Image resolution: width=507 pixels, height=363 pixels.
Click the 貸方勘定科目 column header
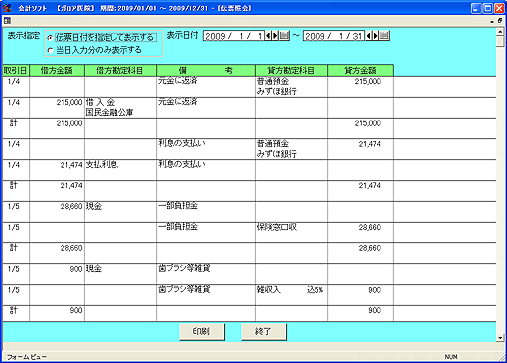click(x=291, y=70)
